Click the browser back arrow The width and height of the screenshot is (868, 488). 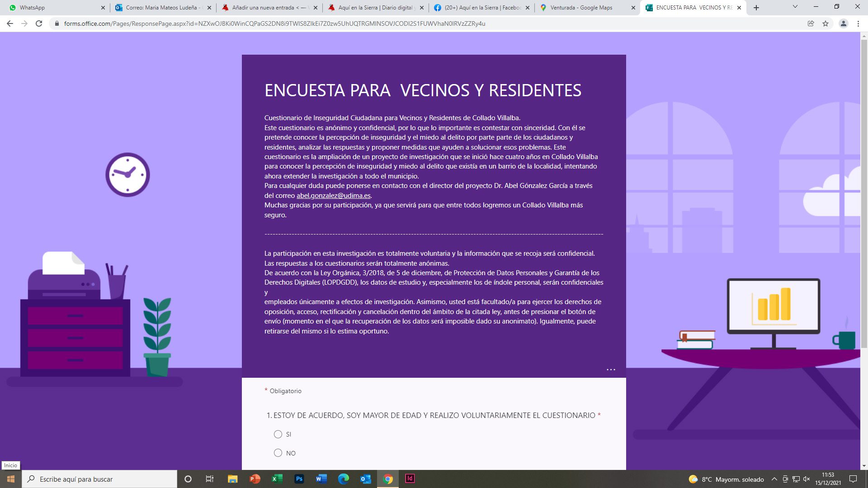point(10,23)
